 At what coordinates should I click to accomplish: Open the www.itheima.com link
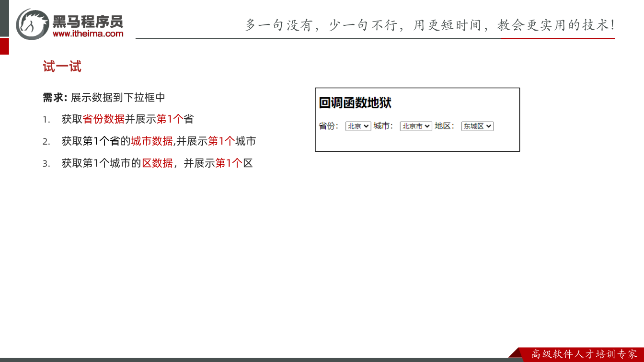click(x=88, y=34)
